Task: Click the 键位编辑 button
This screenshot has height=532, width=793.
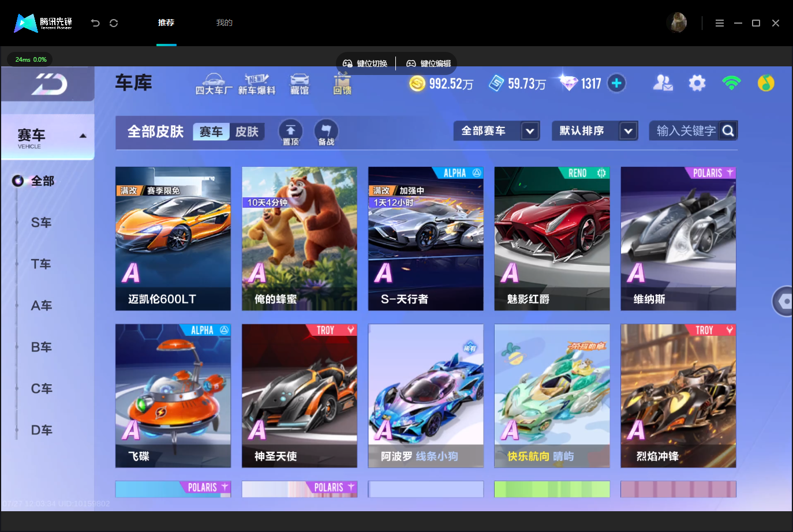Action: coord(429,63)
